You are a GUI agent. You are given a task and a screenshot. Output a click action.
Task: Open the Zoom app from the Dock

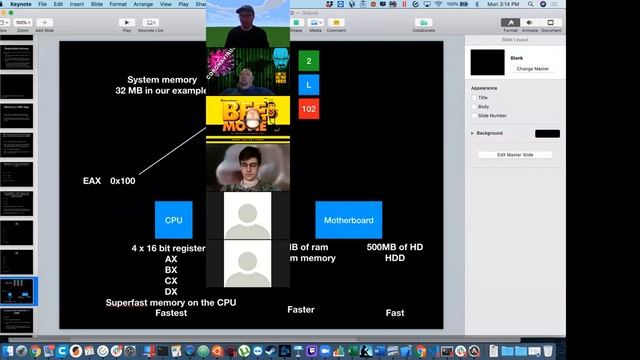[x=325, y=351]
